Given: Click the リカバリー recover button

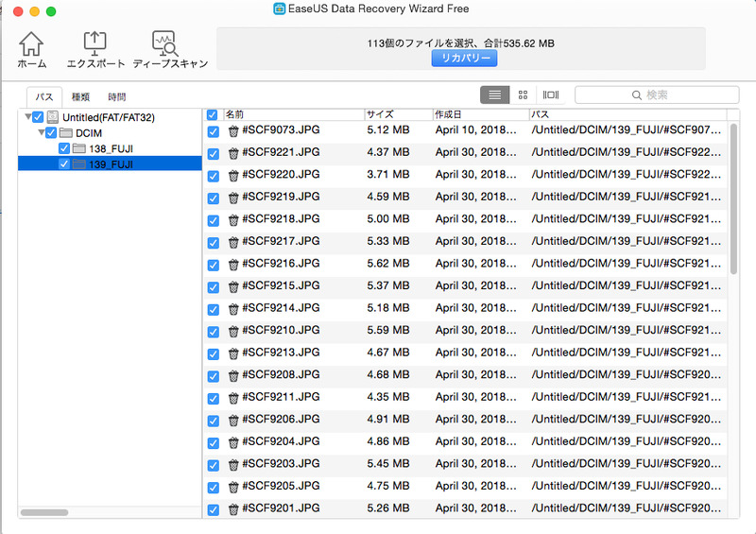Looking at the screenshot, I should [464, 59].
